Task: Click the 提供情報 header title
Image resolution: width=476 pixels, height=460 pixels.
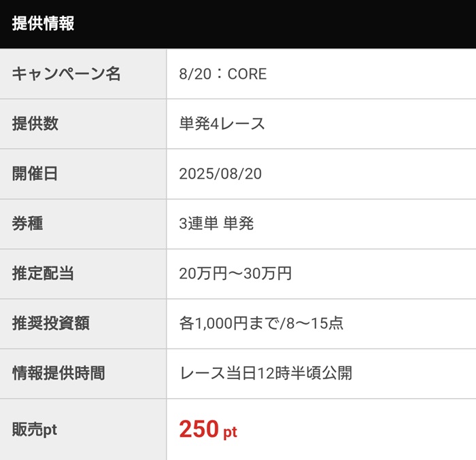Action: click(43, 24)
